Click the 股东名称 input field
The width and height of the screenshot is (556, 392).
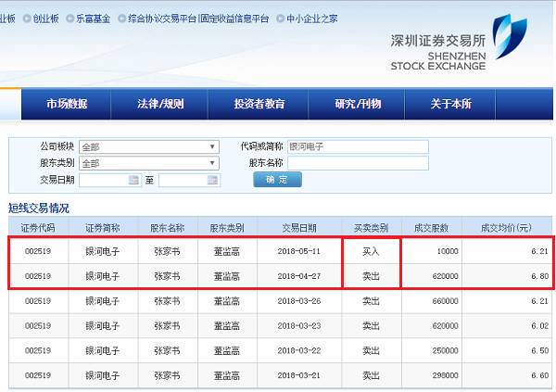[358, 163]
